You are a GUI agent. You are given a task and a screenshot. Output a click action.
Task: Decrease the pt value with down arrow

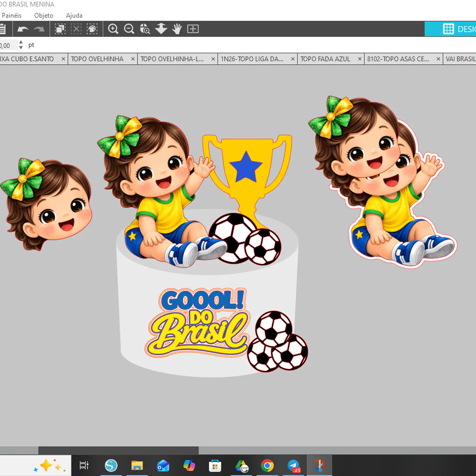21,48
